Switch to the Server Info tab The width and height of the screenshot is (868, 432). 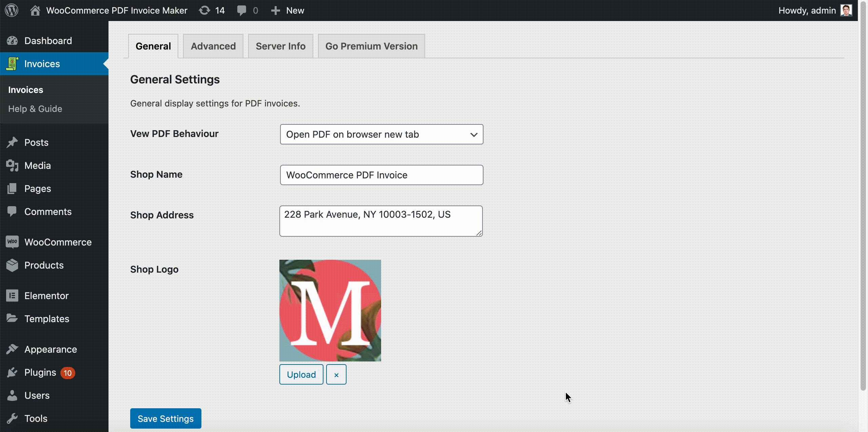pyautogui.click(x=280, y=45)
